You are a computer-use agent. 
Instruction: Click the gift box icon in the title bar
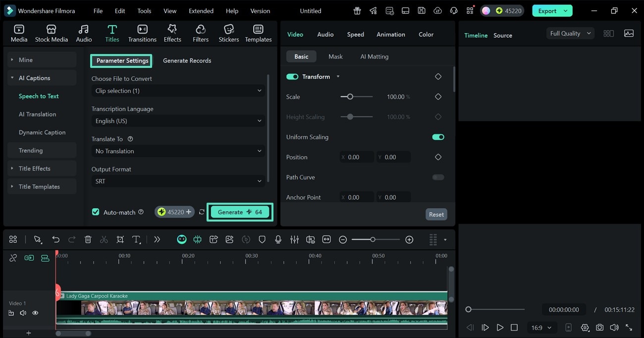click(x=357, y=11)
